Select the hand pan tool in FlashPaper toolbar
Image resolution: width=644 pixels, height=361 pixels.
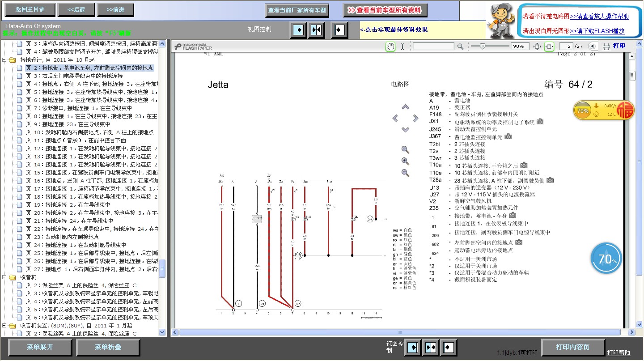click(x=391, y=46)
